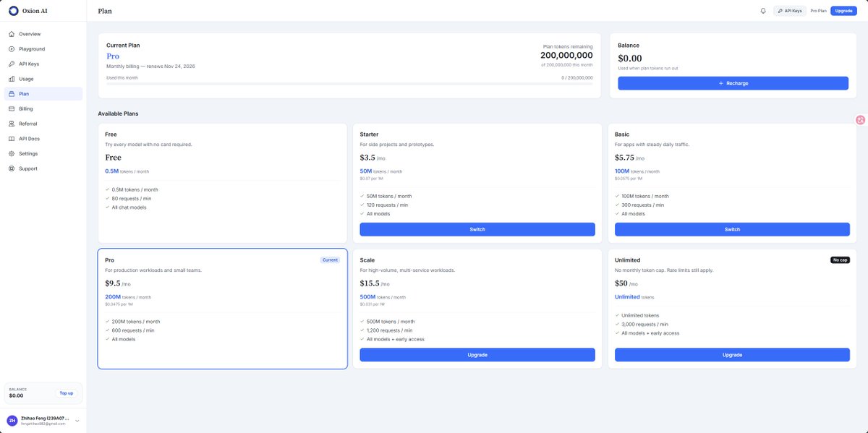Upgrade to the Scale plan
This screenshot has width=868, height=433.
pos(477,355)
